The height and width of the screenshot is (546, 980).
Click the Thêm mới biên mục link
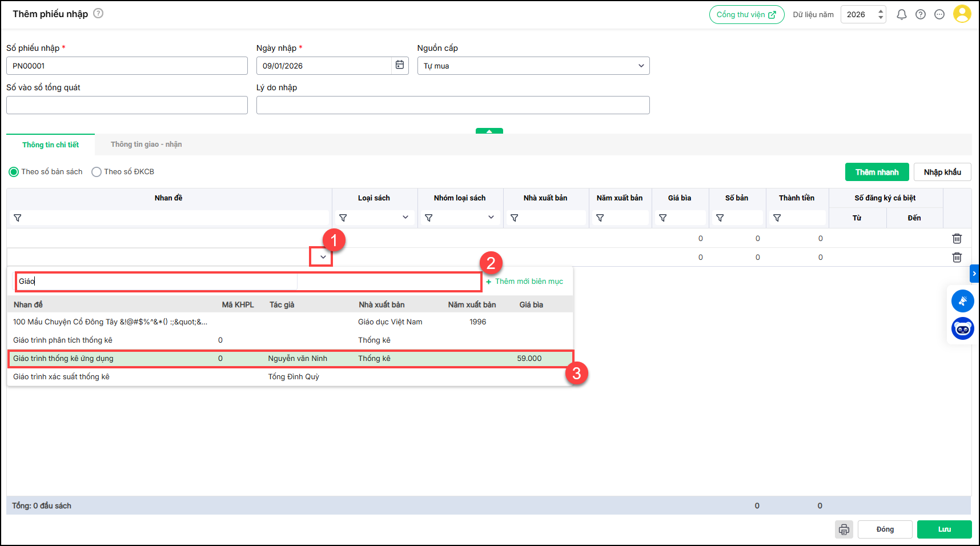pyautogui.click(x=528, y=282)
